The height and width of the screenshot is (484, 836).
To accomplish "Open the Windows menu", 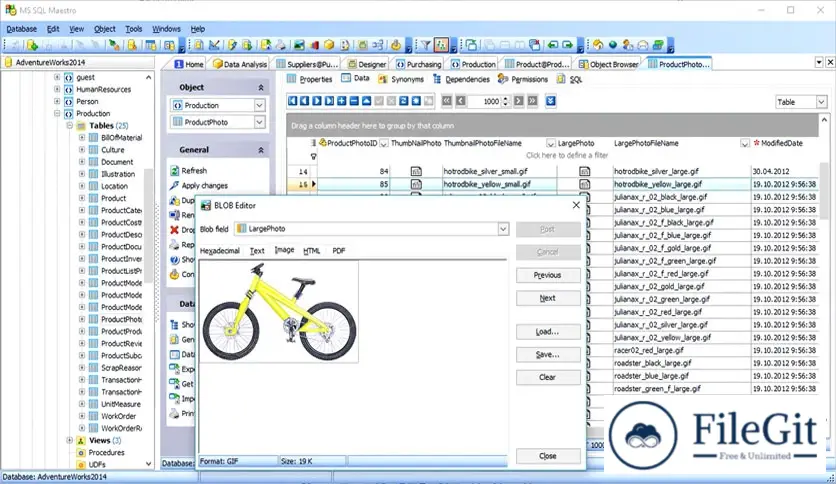I will click(x=166, y=29).
